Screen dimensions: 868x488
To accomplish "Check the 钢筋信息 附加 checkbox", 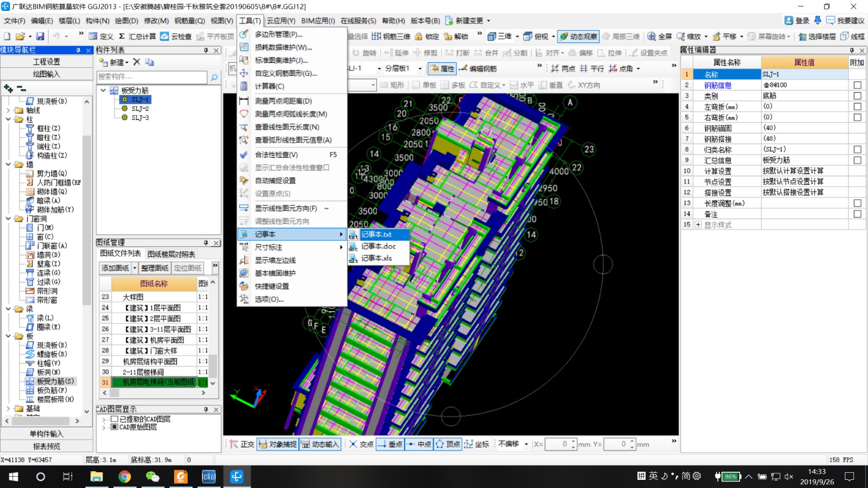I will tap(857, 85).
